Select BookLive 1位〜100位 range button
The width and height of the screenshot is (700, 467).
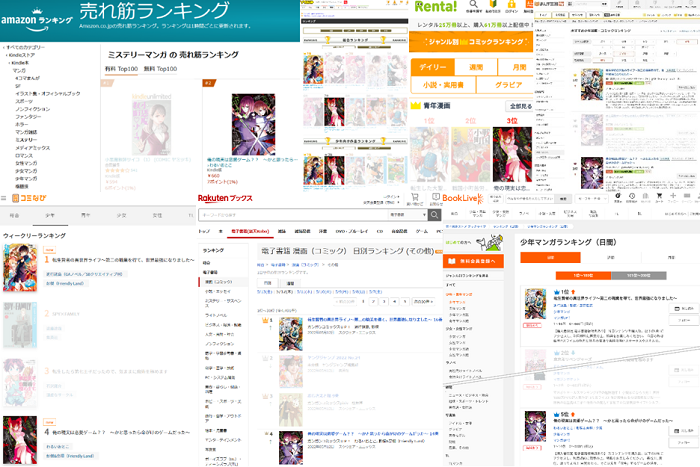pos(583,275)
